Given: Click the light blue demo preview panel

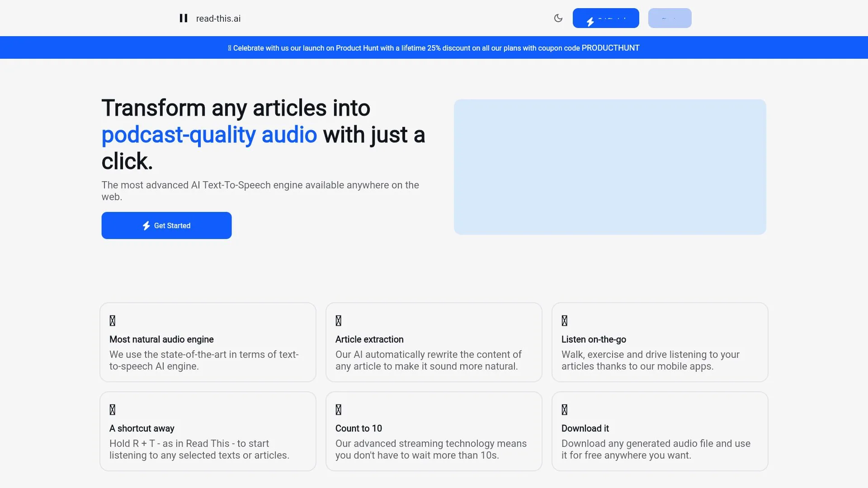Looking at the screenshot, I should point(610,167).
